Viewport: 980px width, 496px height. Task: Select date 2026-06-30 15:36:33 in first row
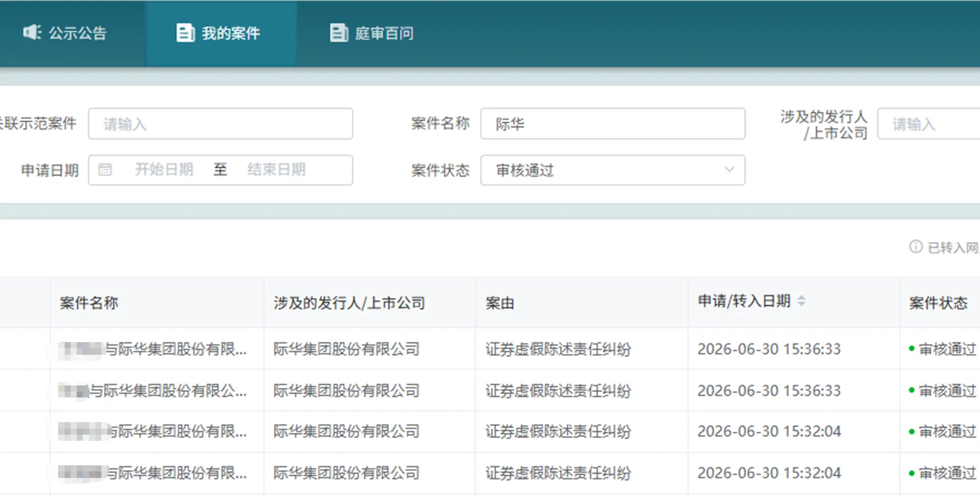tap(769, 349)
